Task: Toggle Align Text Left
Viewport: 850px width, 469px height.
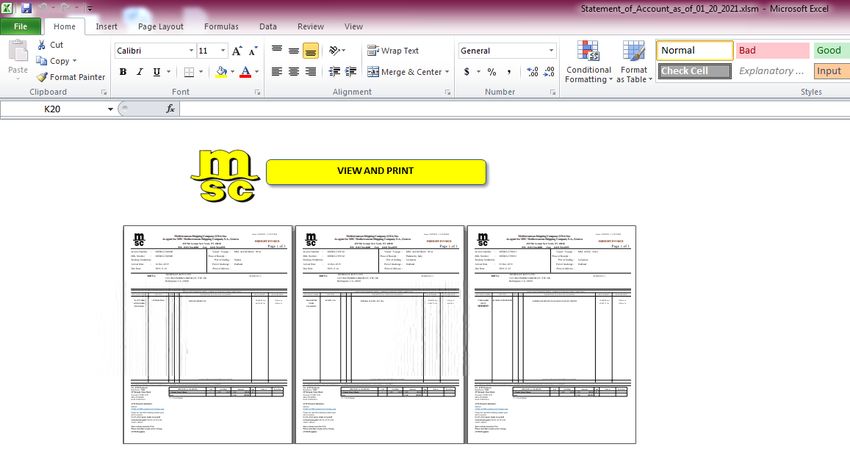Action: click(277, 72)
